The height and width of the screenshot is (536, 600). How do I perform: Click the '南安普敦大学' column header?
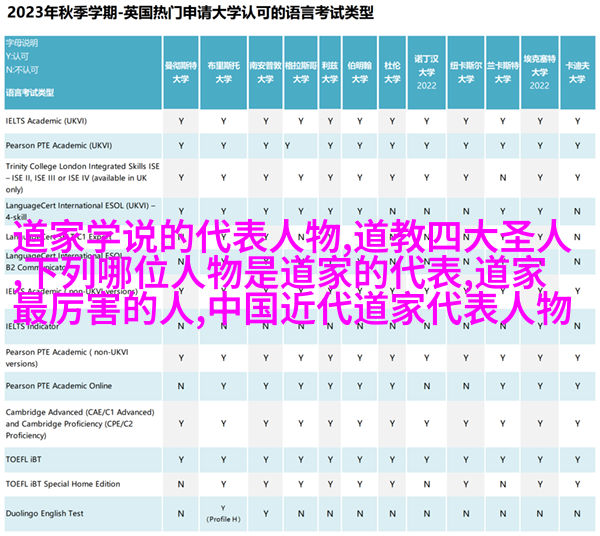266,72
